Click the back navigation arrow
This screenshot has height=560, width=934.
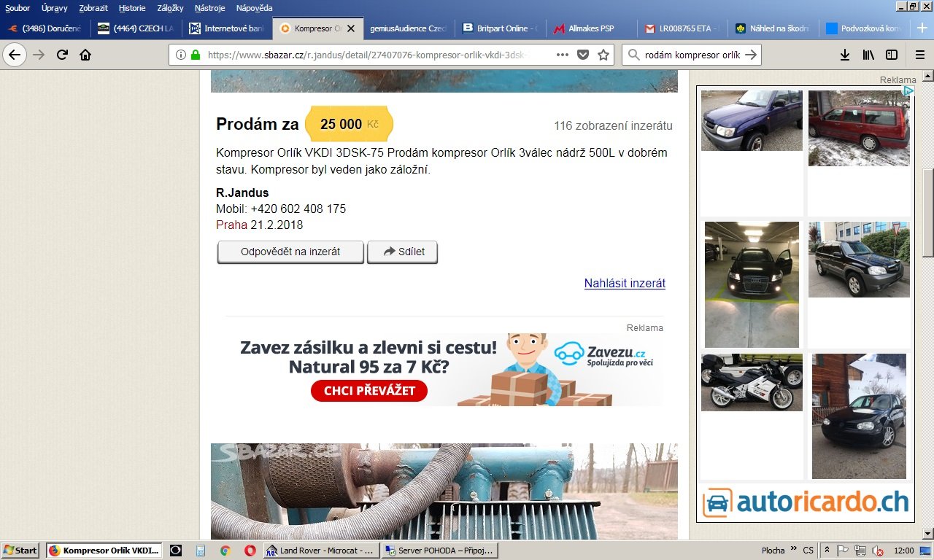tap(15, 55)
